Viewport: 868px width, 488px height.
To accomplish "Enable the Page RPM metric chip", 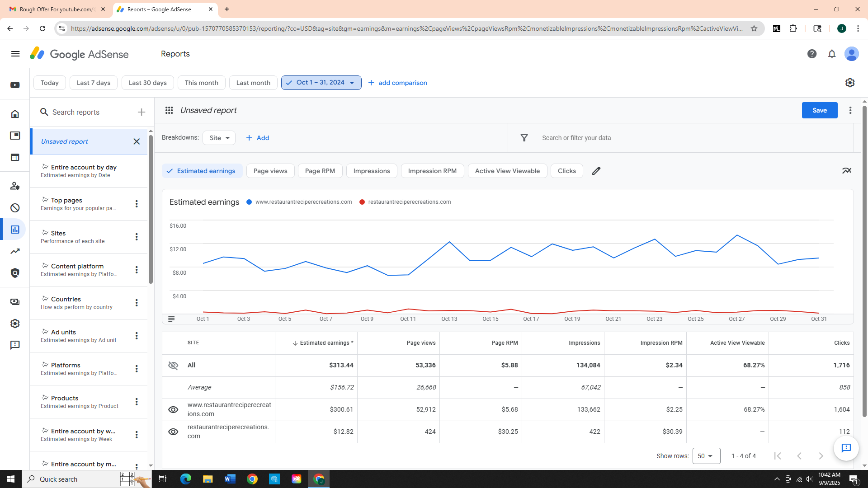I will [320, 171].
